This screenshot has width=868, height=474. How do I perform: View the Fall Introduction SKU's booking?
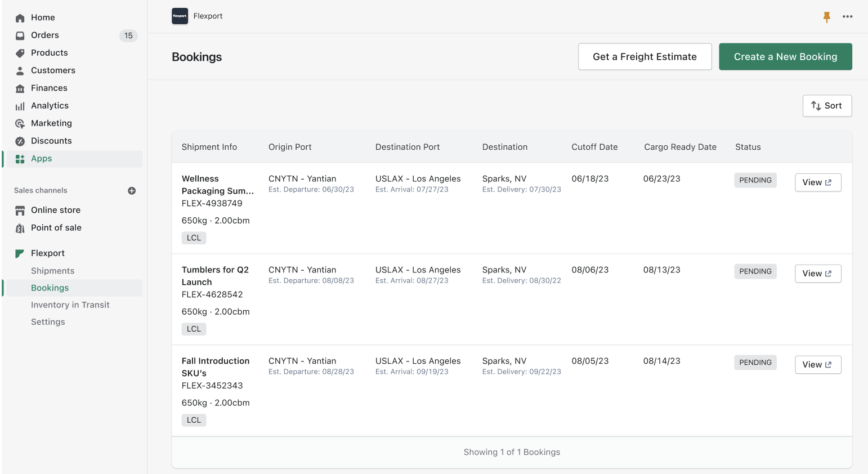pyautogui.click(x=817, y=365)
